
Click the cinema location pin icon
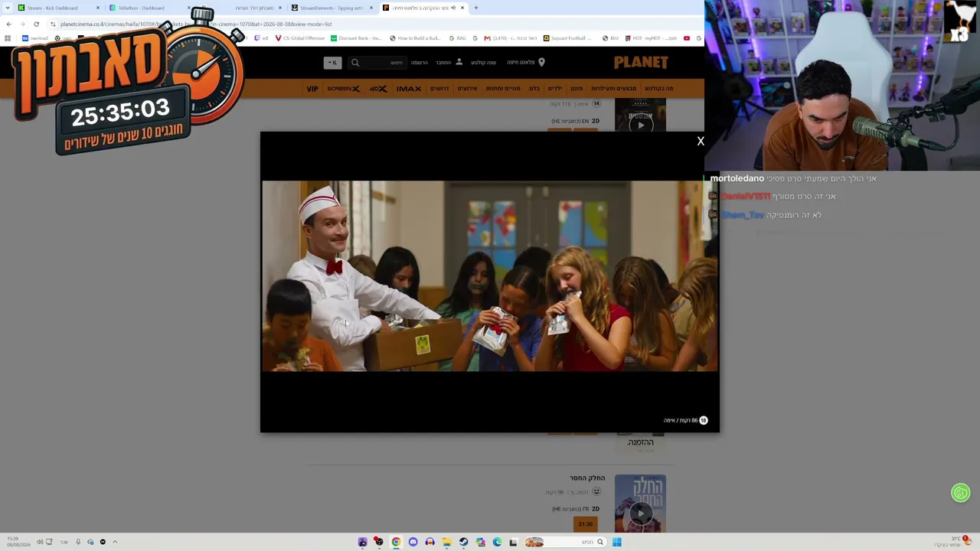(x=541, y=62)
